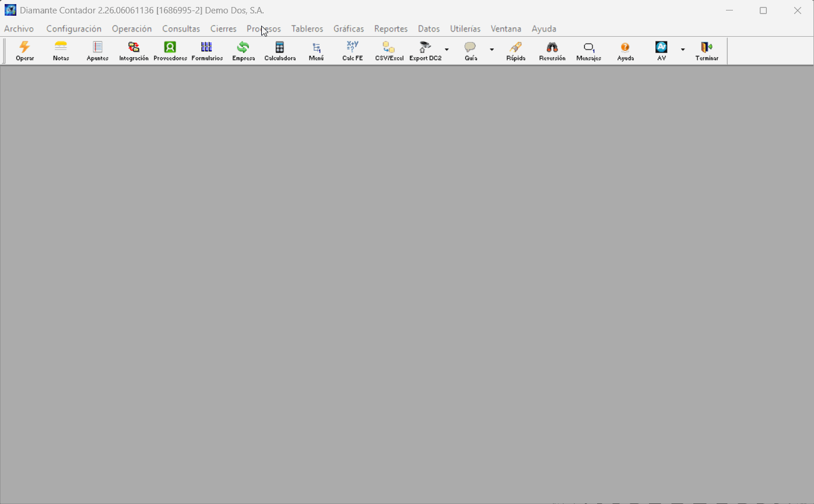Click the Terminar exit button

[707, 51]
